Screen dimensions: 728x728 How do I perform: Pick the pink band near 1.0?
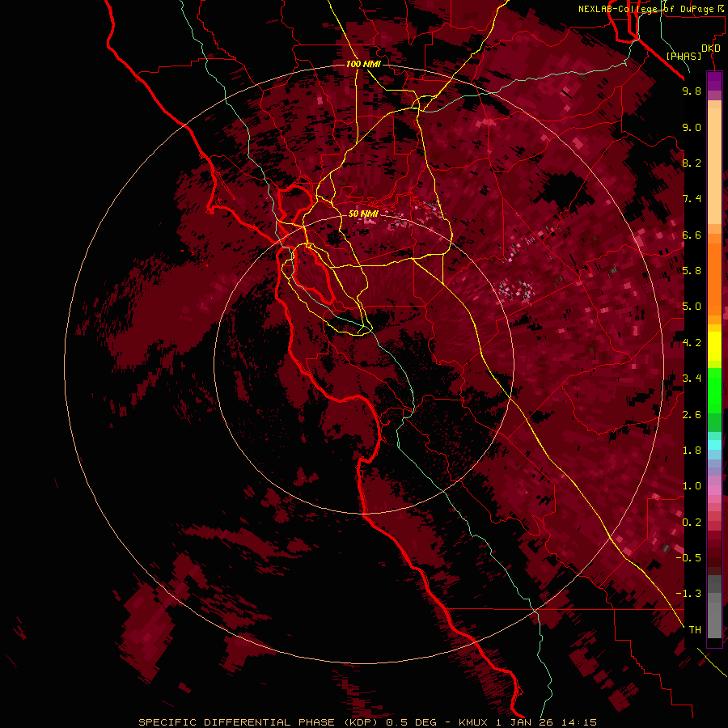pyautogui.click(x=714, y=490)
